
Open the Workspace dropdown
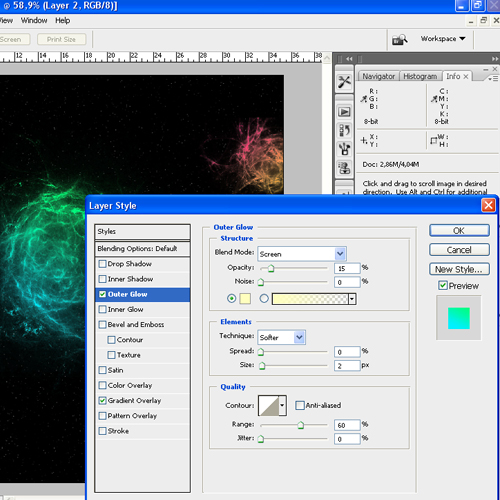point(443,39)
